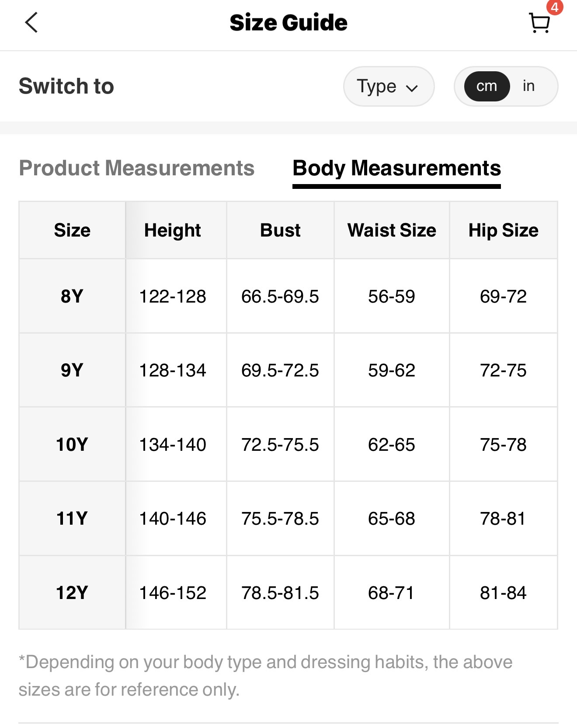577x728 pixels.
Task: Tap the Waist Size column header
Action: pyautogui.click(x=392, y=230)
